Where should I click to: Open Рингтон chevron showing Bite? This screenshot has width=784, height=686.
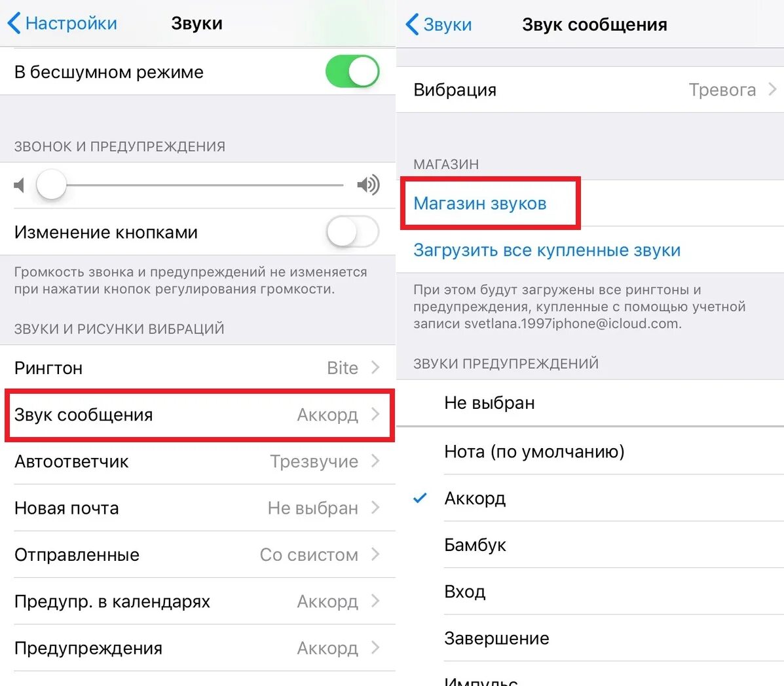(375, 368)
